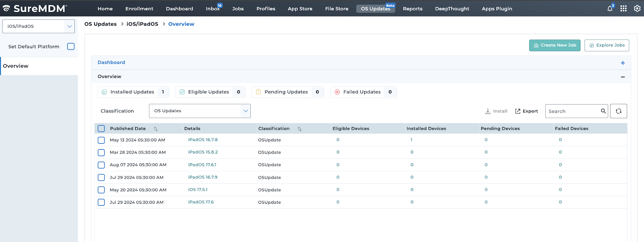Screen dimensions: 644x242
Task: Open the settings gear
Action: click(x=637, y=8)
